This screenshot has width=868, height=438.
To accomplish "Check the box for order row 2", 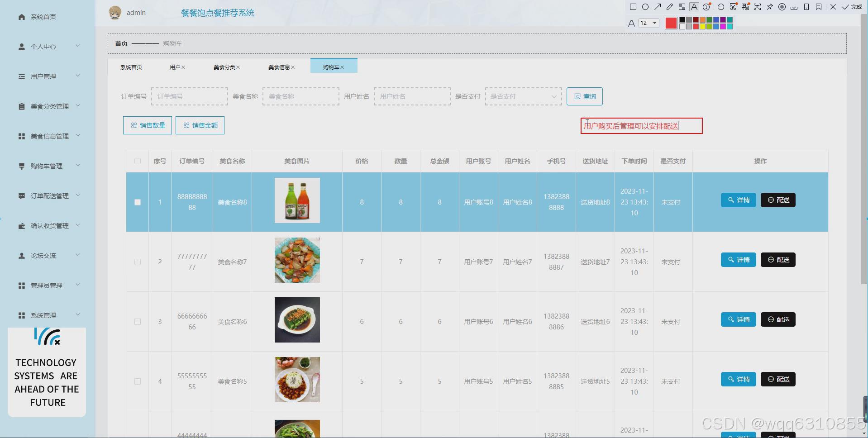I will pos(138,262).
